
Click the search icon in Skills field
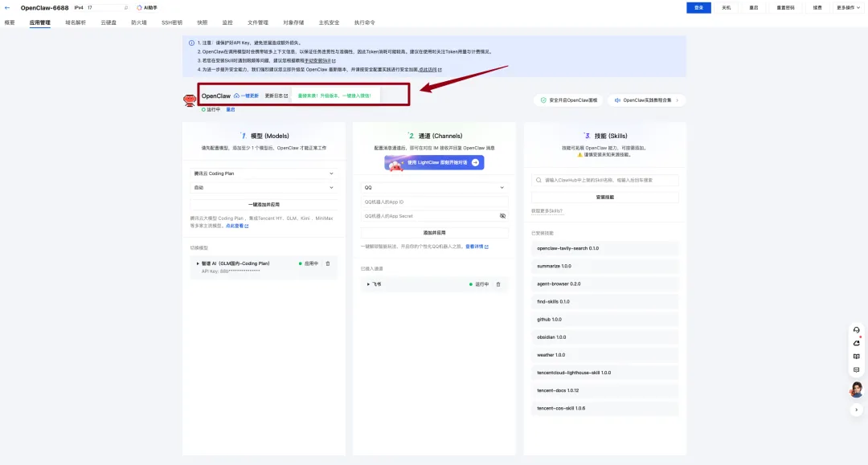coord(538,180)
